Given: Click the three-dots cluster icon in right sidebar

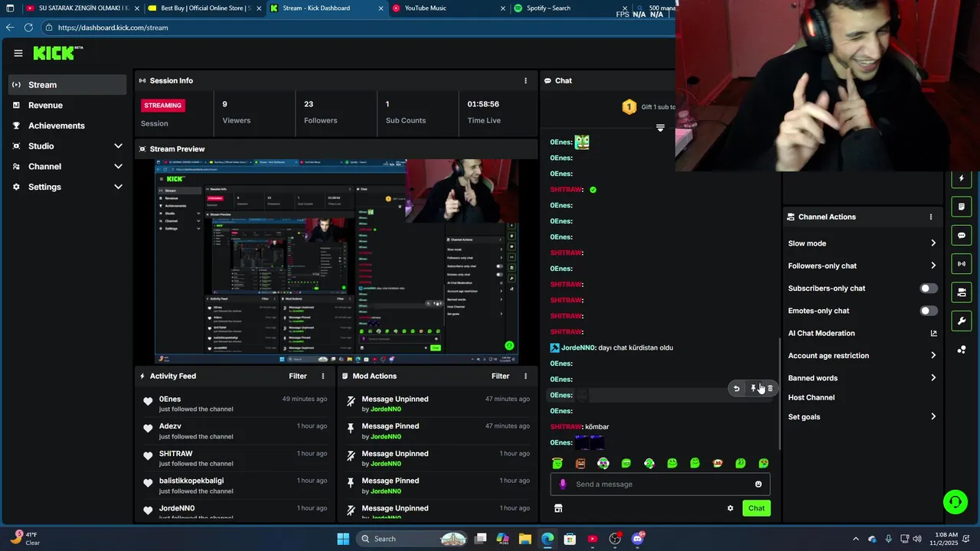Looking at the screenshot, I should tap(962, 350).
